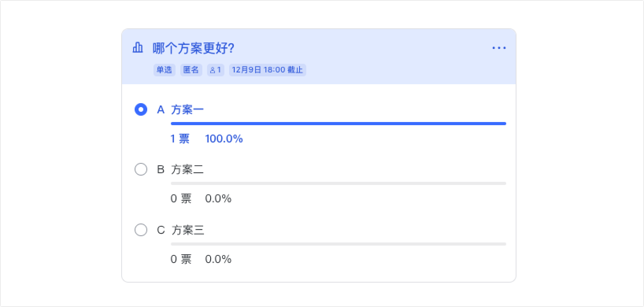
Task: Select the radio button for 方案一
Action: [141, 109]
